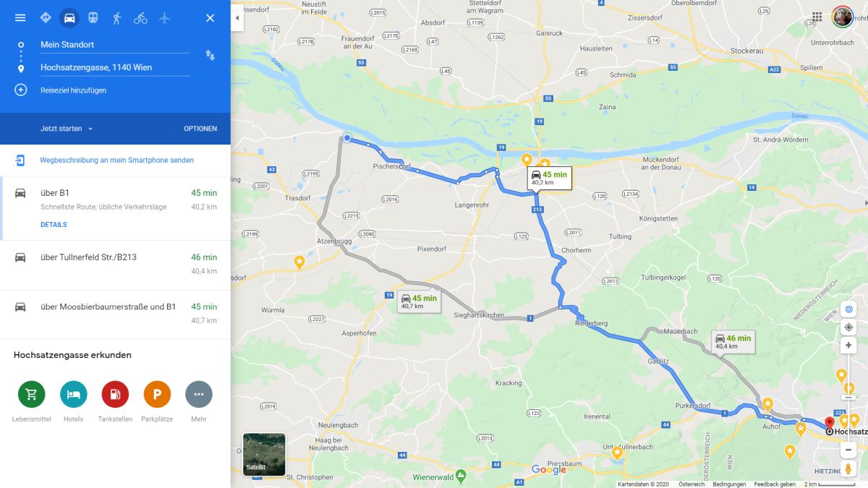Select the public transit travel mode
This screenshot has height=488, width=868.
tap(93, 17)
